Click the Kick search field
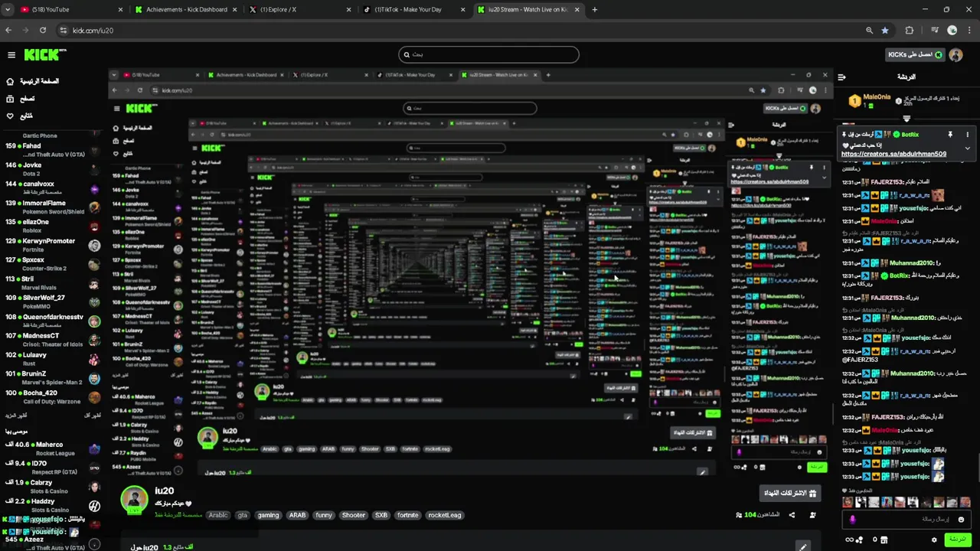Image resolution: width=980 pixels, height=551 pixels. point(488,54)
